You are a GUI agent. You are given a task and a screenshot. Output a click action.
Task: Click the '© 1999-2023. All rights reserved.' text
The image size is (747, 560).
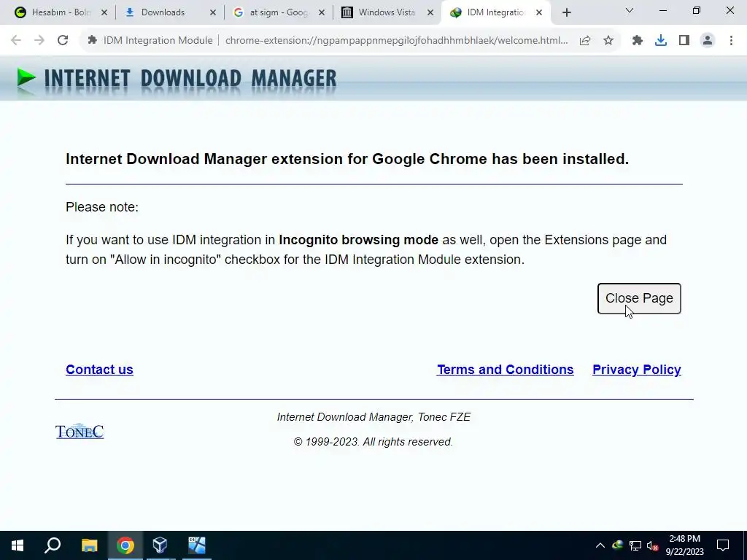pyautogui.click(x=373, y=442)
